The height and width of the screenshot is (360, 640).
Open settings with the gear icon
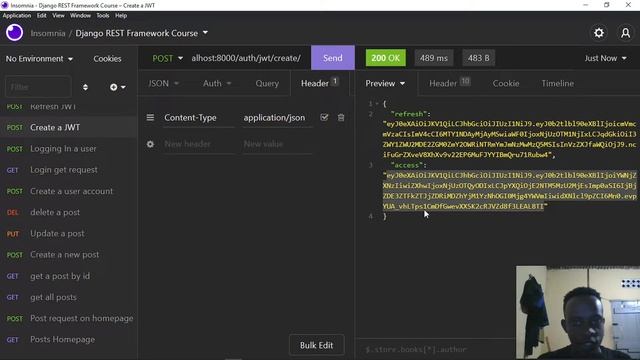tap(598, 33)
